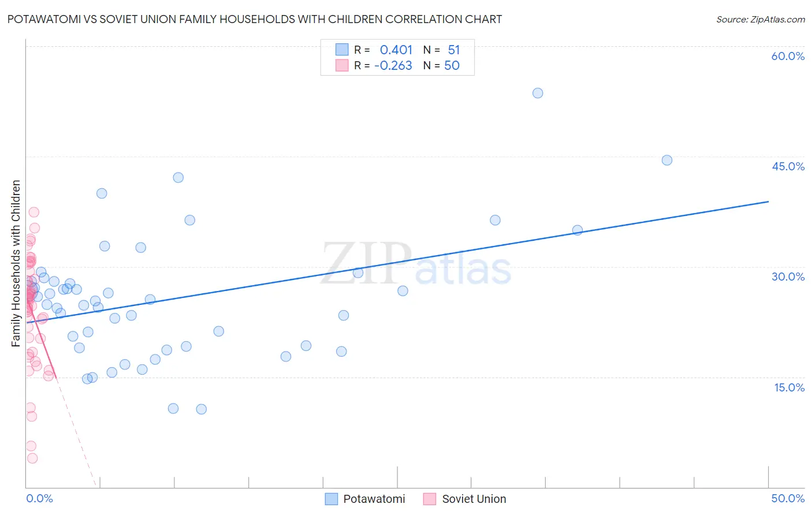Click the Family Households with Children axis title
Screen dimensions: 812x515
tap(16, 263)
